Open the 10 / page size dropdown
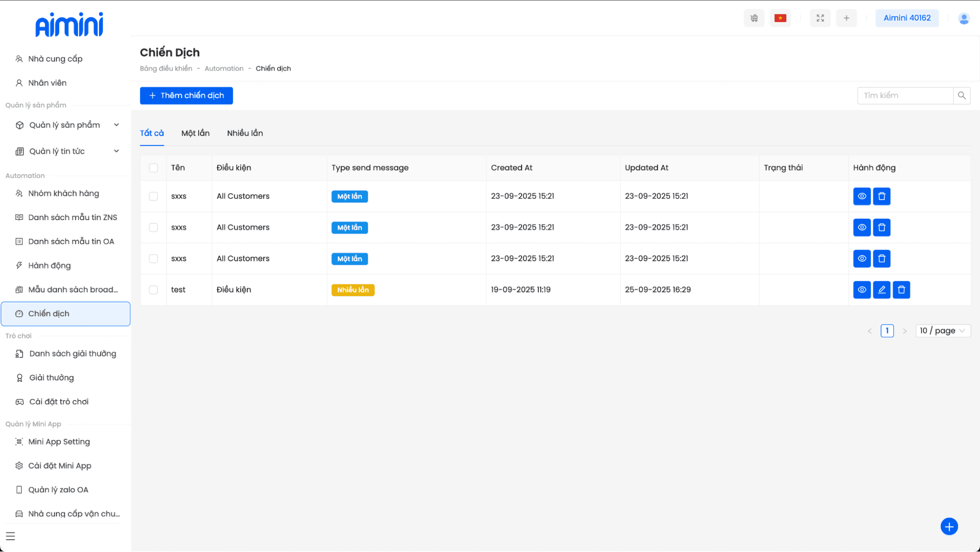980x552 pixels. pyautogui.click(x=942, y=331)
